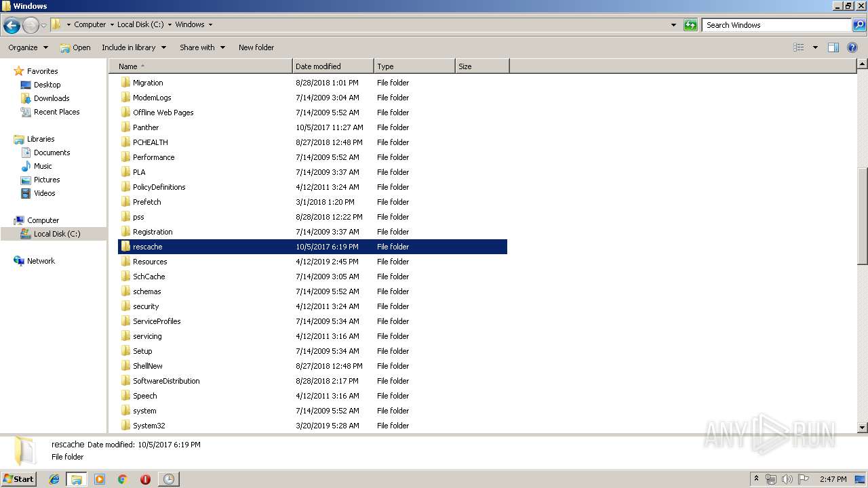Show hidden tray icons arrow
This screenshot has height=488, width=868.
tap(756, 479)
